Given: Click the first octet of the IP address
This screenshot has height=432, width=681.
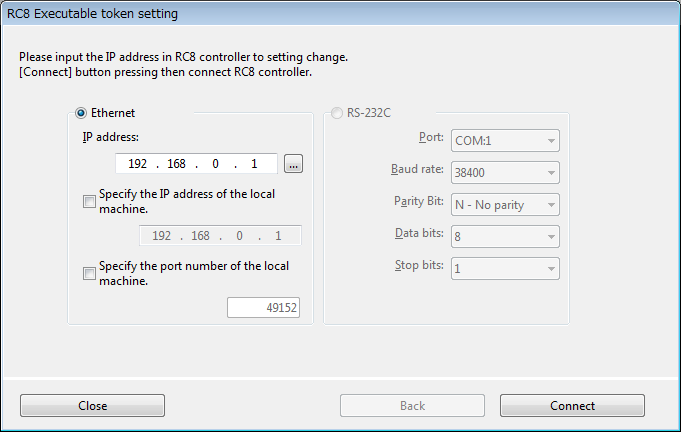Looking at the screenshot, I should [x=136, y=163].
